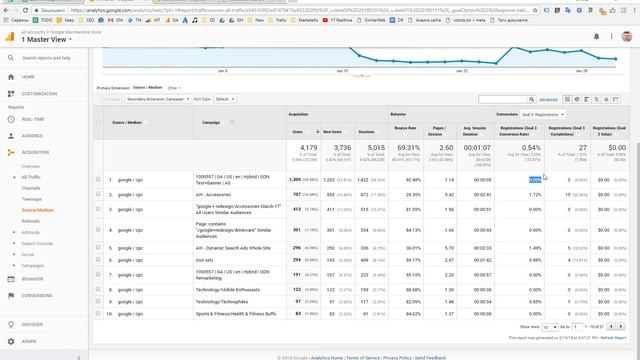Check the Dynamic Search Ads row checkbox

point(98,247)
